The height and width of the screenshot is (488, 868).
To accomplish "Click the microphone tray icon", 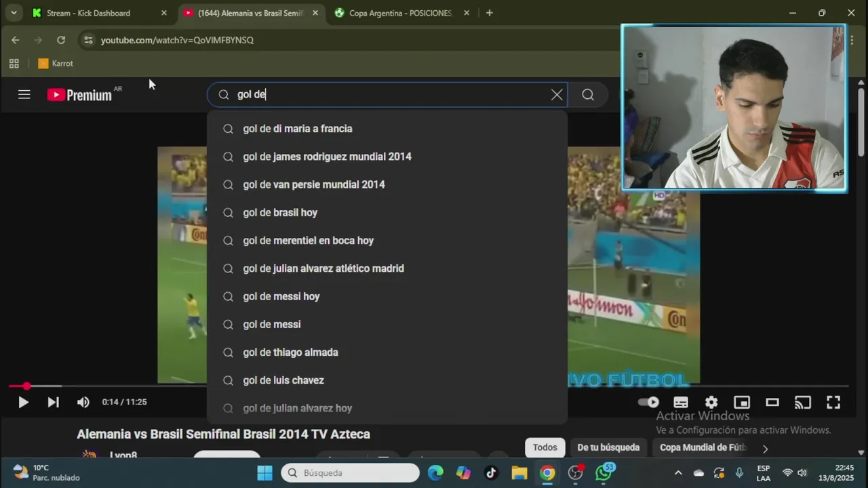I will point(739,473).
